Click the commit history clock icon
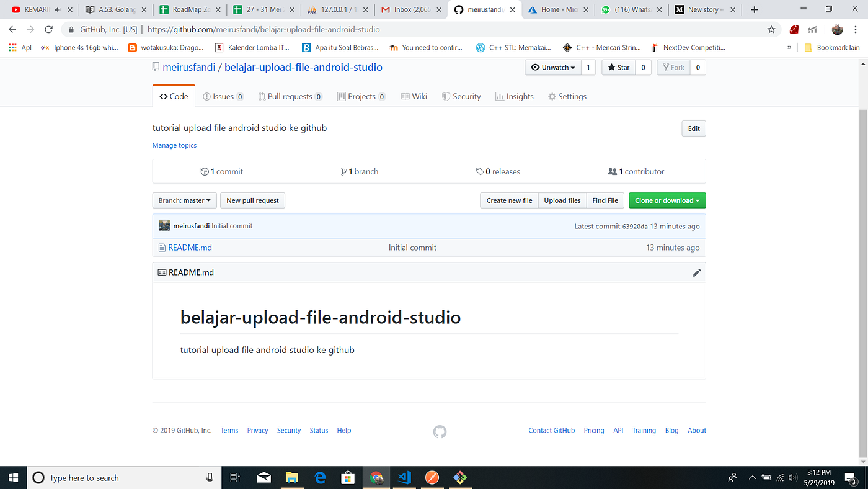Image resolution: width=868 pixels, height=489 pixels. pyautogui.click(x=205, y=171)
